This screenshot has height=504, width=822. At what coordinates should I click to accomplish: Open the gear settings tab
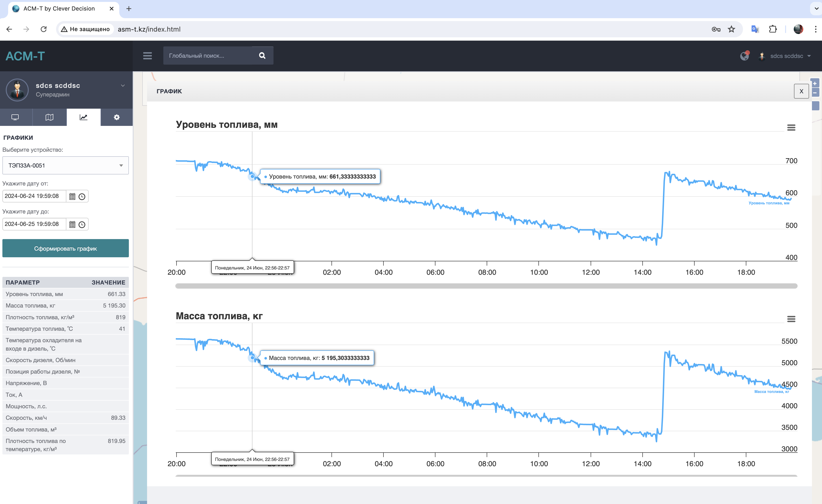click(116, 117)
